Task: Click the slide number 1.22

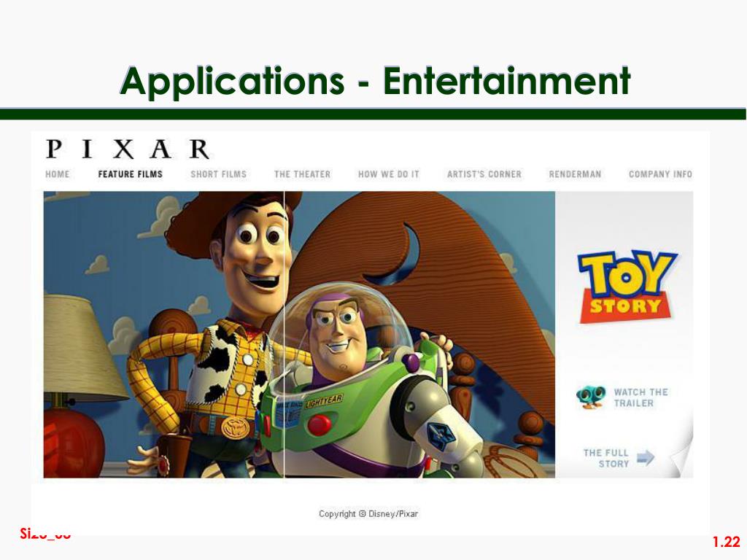Action: (x=726, y=542)
